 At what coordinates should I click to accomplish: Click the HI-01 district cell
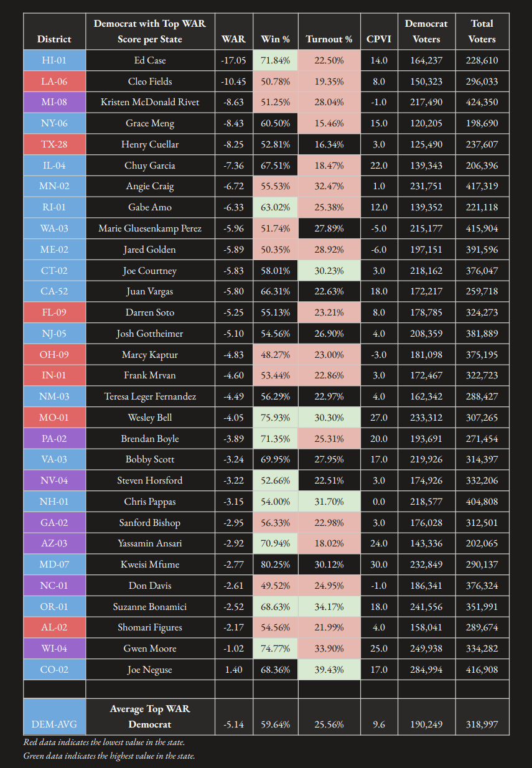coord(54,60)
